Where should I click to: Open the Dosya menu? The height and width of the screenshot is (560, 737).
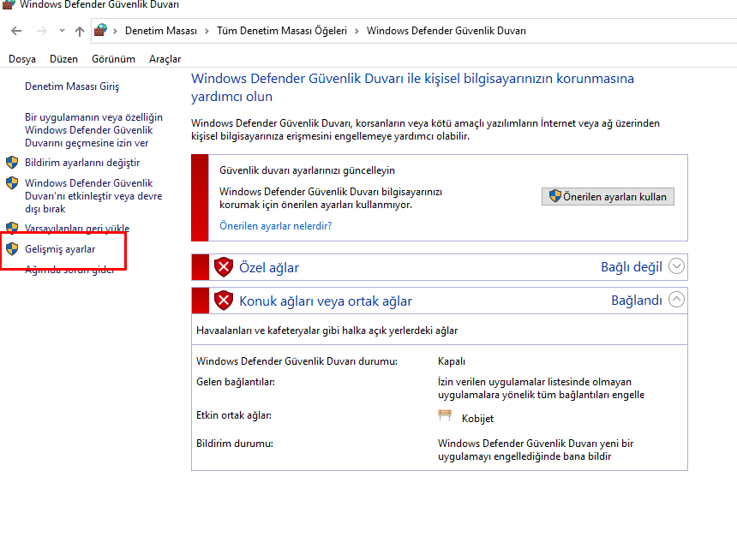click(22, 59)
